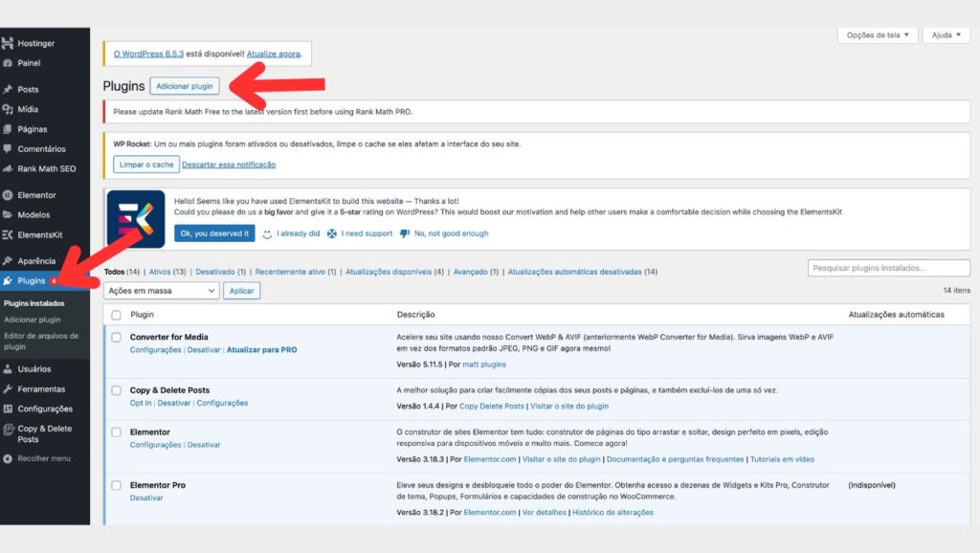This screenshot has height=553, width=980.
Task: Click Atualizar para PRO under Converter for Media
Action: coord(262,350)
